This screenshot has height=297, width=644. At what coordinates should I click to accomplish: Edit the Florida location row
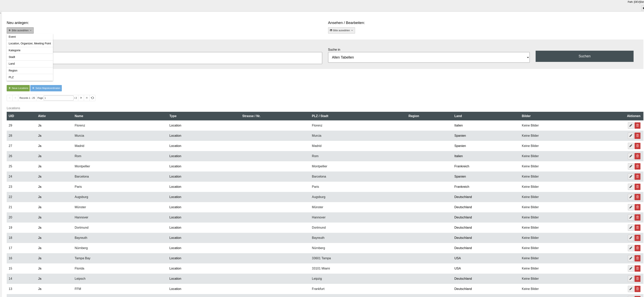click(x=631, y=269)
